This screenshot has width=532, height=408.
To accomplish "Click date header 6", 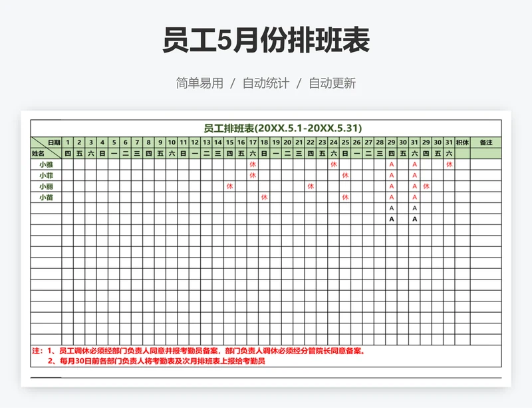I will (x=126, y=142).
